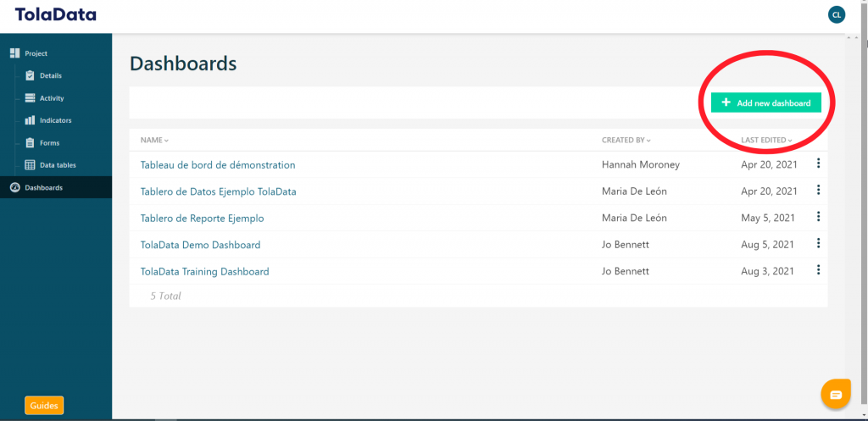Open options menu for Tableau de bord de démonstration
The image size is (868, 421).
[818, 163]
